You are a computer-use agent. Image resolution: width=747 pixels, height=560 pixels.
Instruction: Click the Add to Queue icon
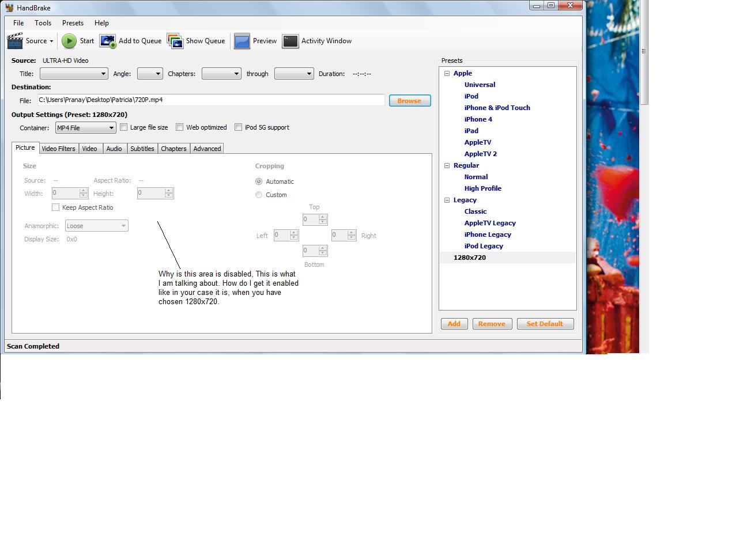(108, 41)
